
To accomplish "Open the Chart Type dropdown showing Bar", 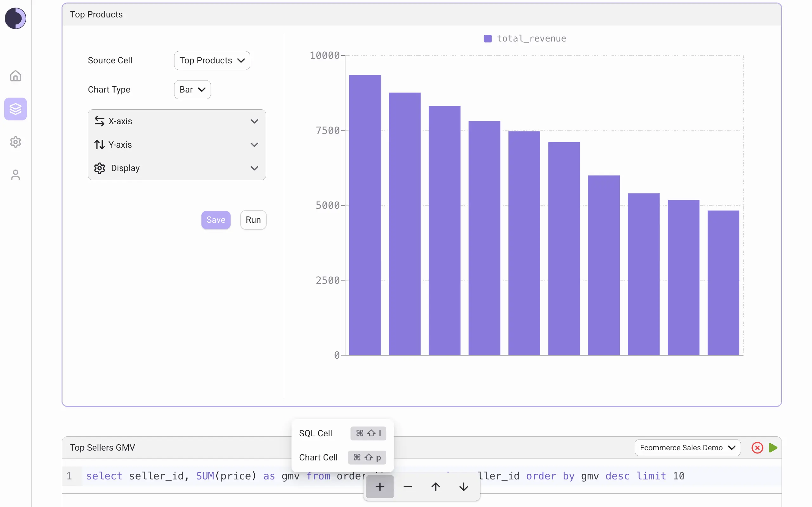I will coord(192,90).
